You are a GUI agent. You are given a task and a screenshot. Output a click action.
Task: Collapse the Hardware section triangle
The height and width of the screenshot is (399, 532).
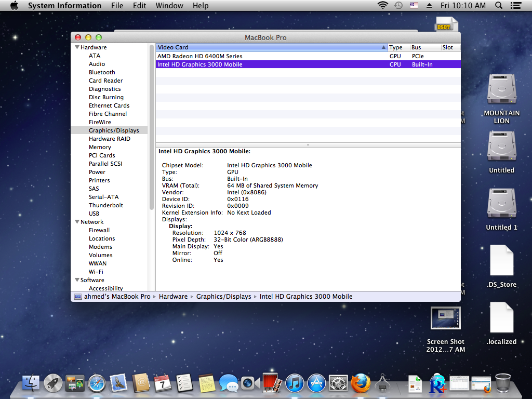(77, 47)
